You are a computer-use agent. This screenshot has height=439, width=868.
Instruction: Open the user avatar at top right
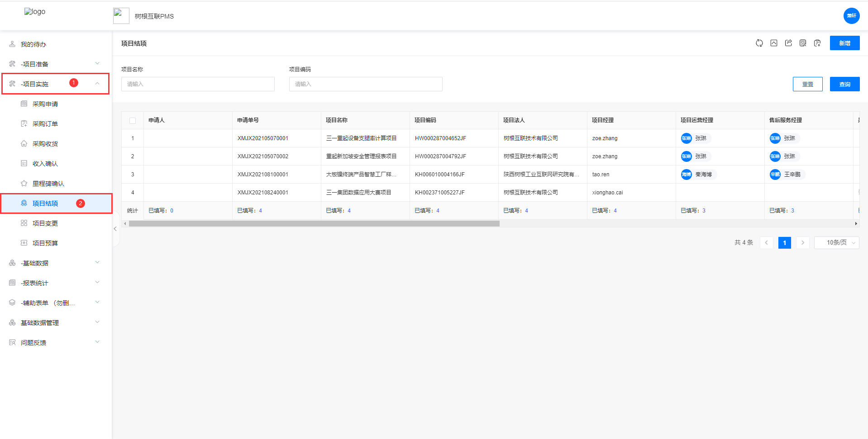851,16
